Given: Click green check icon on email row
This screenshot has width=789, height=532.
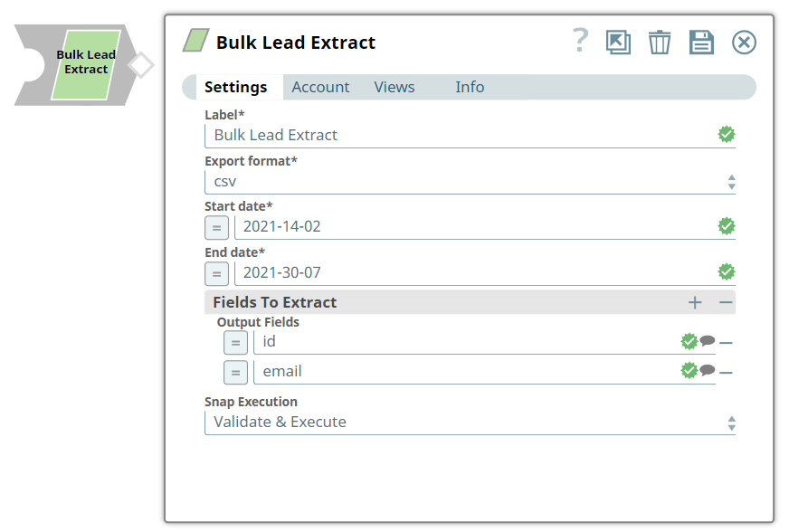Looking at the screenshot, I should (x=689, y=370).
